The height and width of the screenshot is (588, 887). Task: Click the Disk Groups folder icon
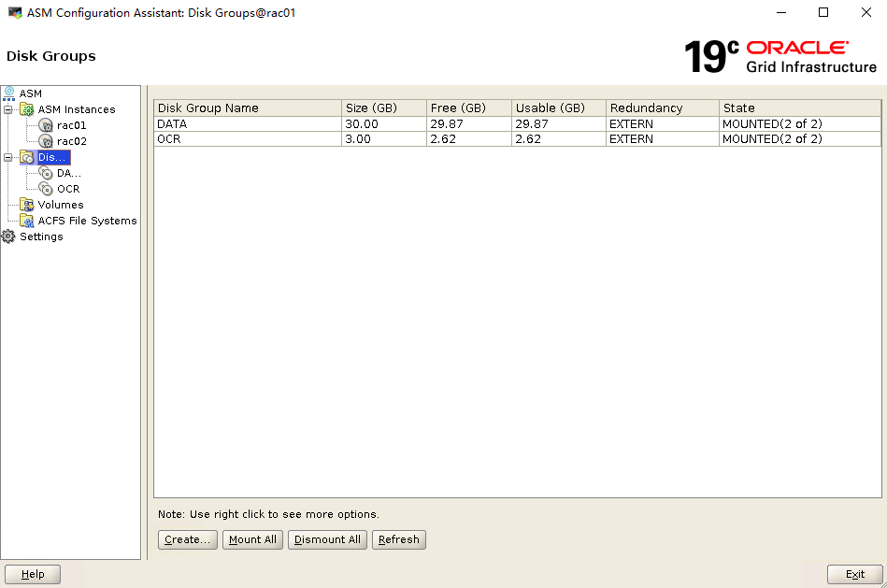click(26, 157)
